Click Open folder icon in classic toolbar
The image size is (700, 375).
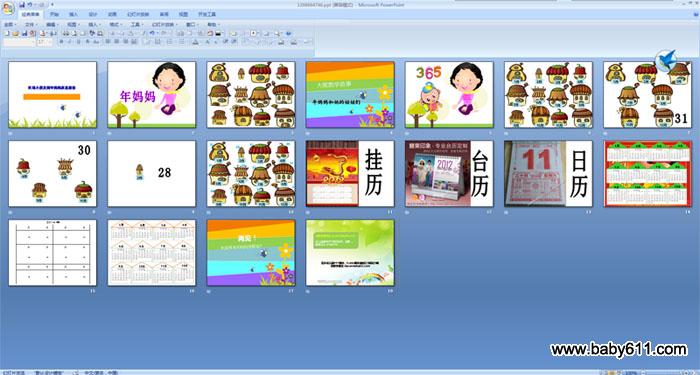pyautogui.click(x=16, y=33)
